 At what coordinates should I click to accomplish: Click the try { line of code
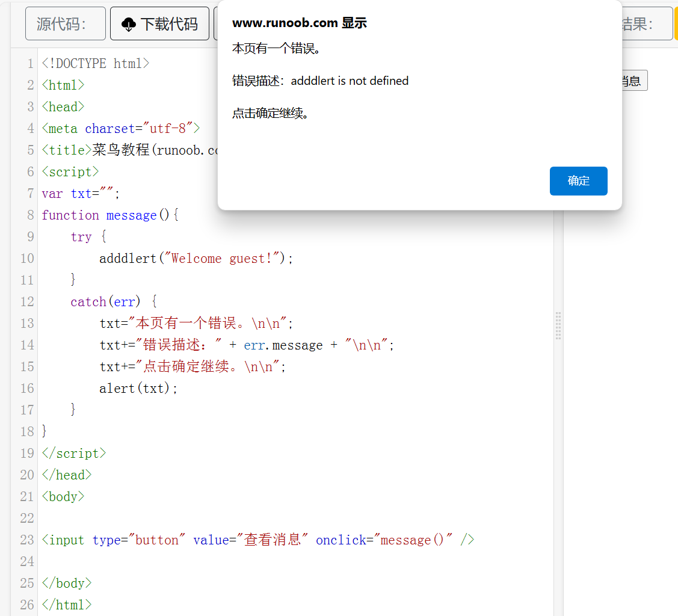pyautogui.click(x=88, y=236)
